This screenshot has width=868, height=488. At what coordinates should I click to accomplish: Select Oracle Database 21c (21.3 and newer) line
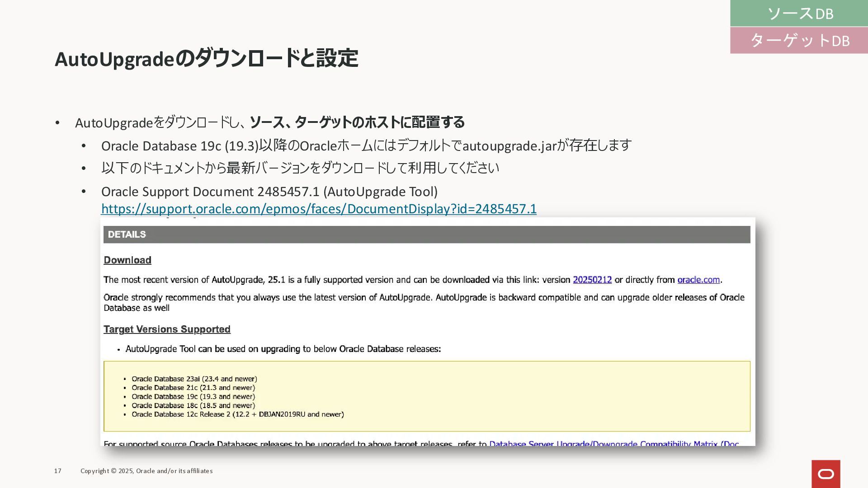pos(193,388)
